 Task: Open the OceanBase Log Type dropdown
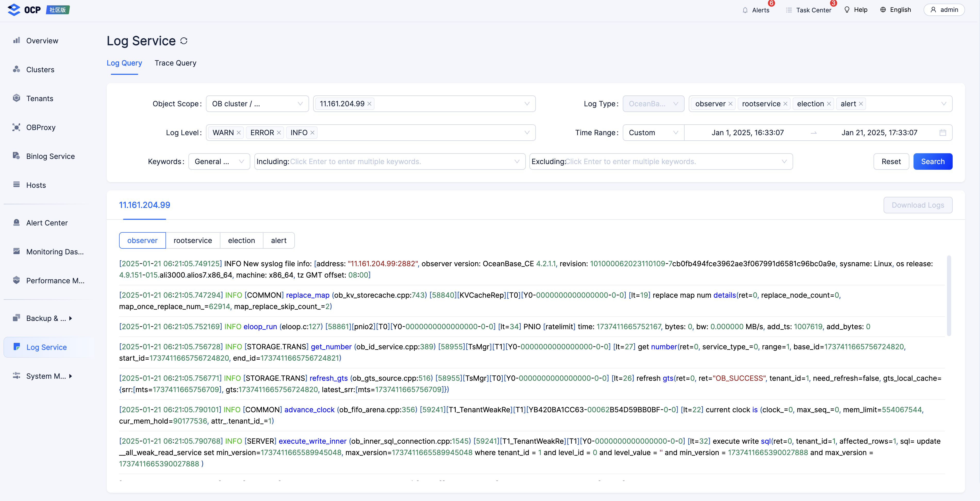point(653,104)
